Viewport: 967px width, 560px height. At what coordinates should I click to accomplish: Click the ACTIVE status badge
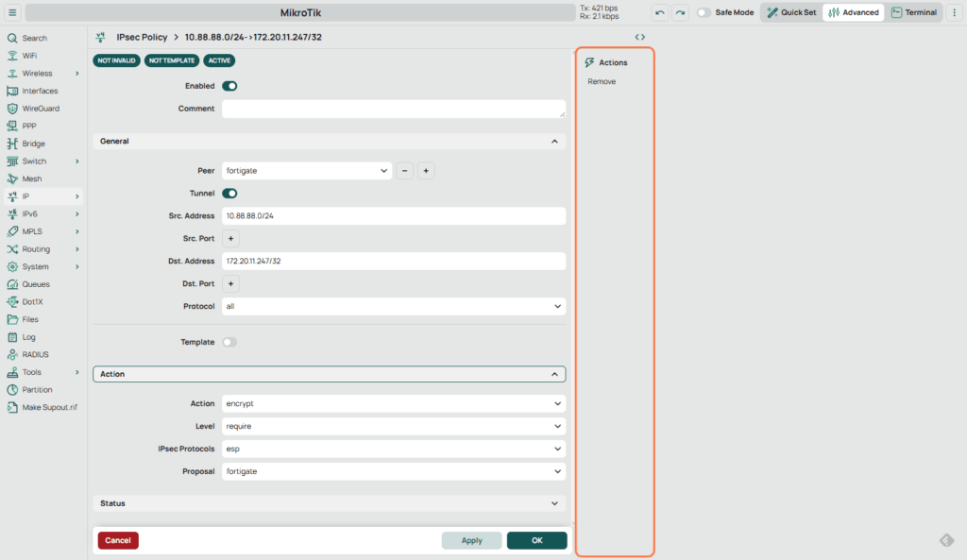click(219, 61)
